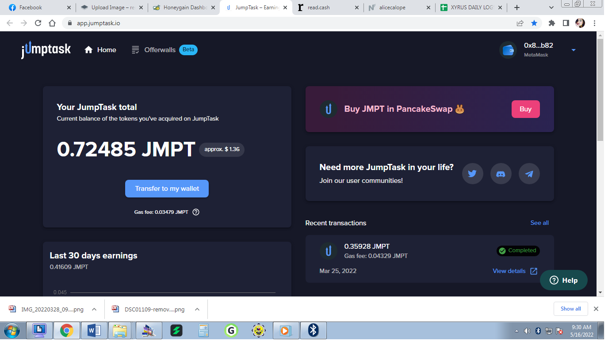The width and height of the screenshot is (612, 364).
Task: Expand options for DSC01109 download
Action: click(x=197, y=309)
